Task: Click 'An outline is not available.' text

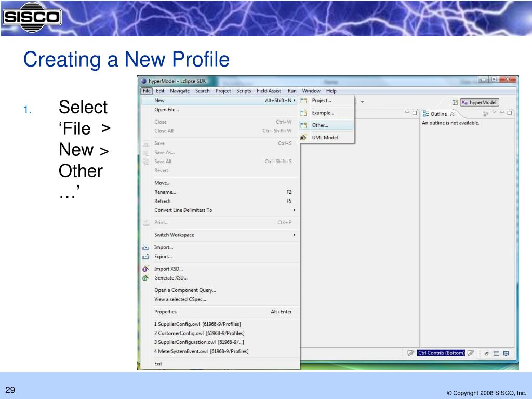Action: [x=450, y=123]
